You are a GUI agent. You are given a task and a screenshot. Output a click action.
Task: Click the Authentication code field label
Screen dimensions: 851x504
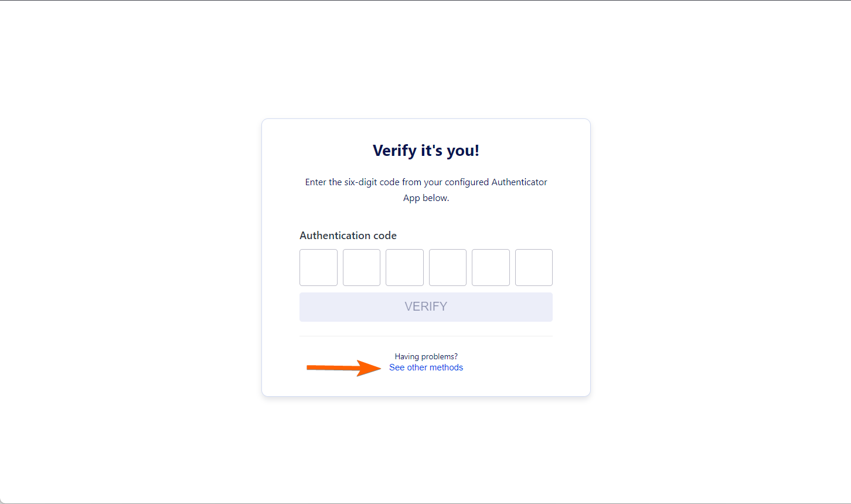(348, 236)
